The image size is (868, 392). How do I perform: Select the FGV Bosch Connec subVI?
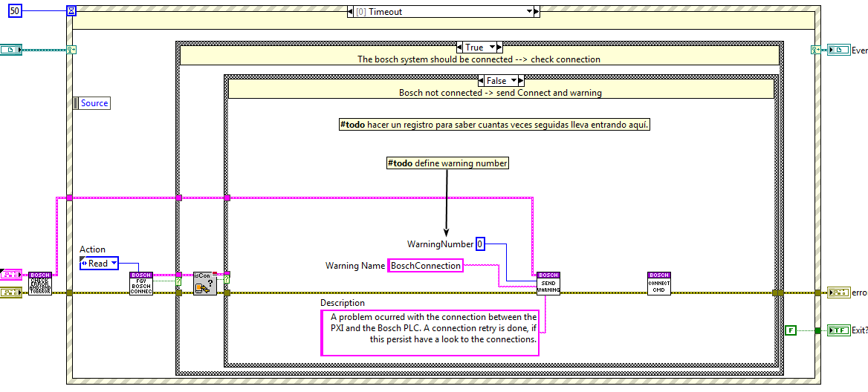click(x=141, y=283)
